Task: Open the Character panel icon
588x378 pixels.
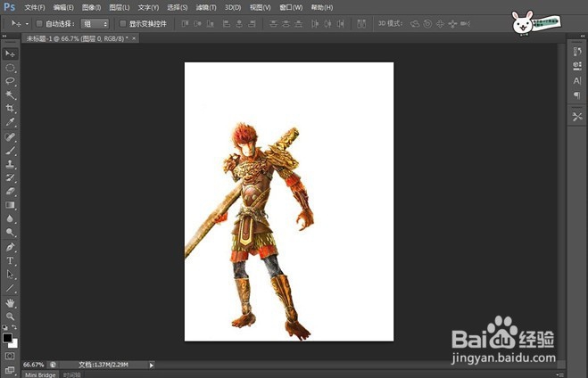Action: [577, 80]
